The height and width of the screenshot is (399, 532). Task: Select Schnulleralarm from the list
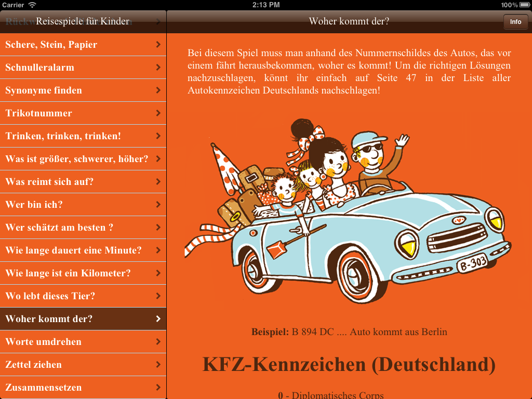(40, 68)
